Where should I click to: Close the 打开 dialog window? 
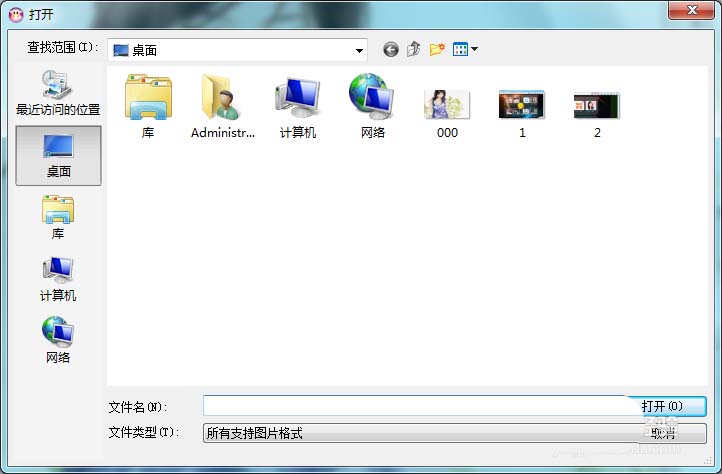pos(692,10)
